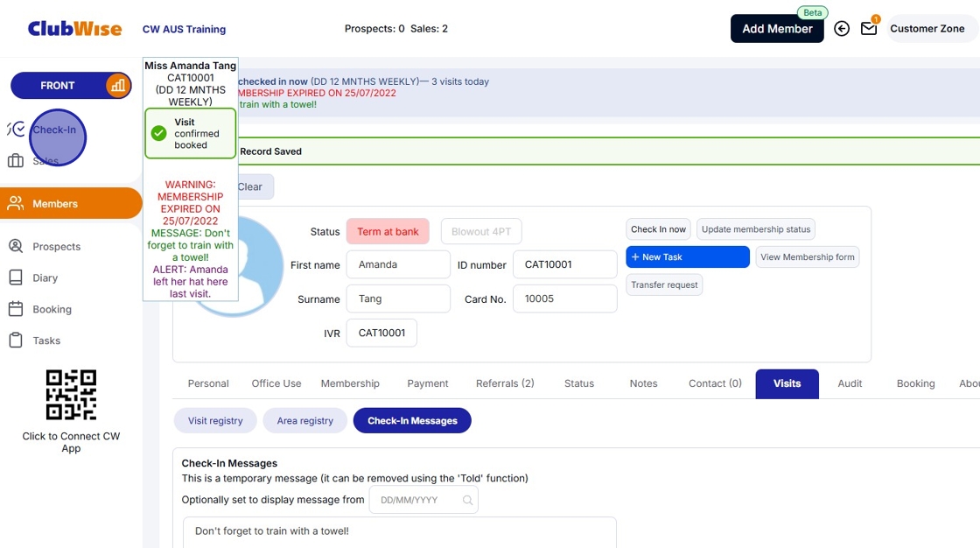This screenshot has width=980, height=548.
Task: Click the IVR field
Action: click(381, 333)
